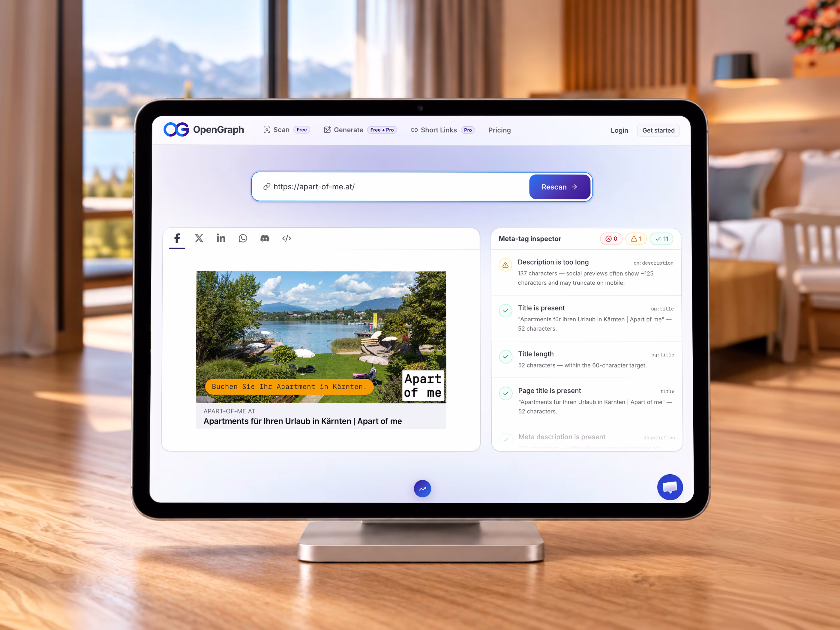Click the 'Title length' heading

point(536,354)
